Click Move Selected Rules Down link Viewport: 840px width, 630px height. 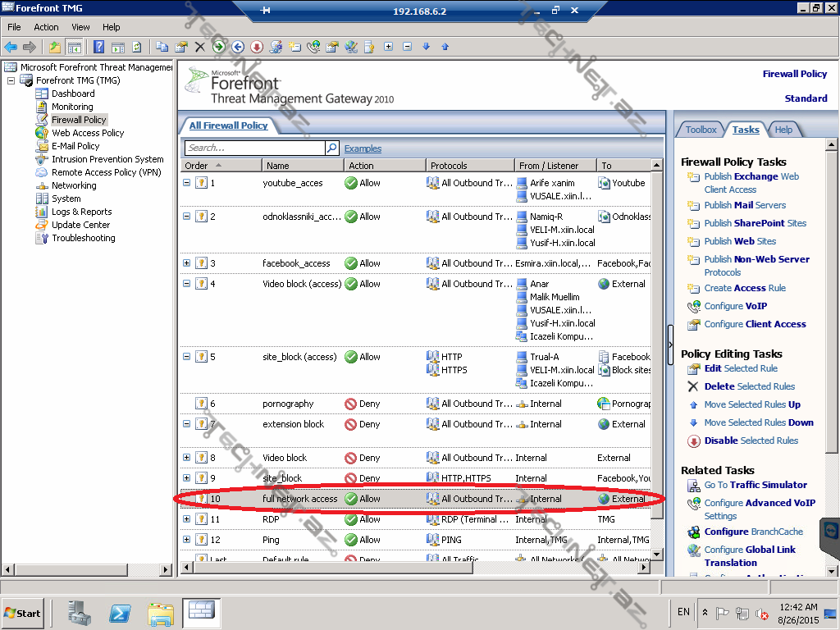coord(758,422)
